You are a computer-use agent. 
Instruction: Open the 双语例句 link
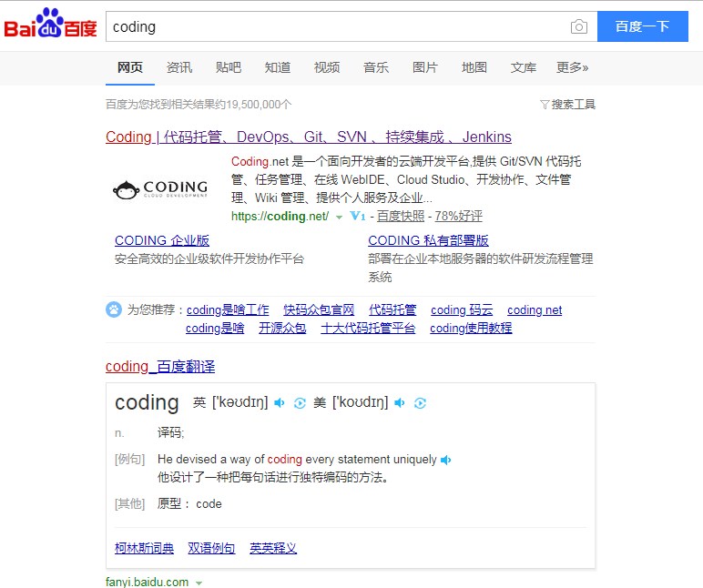(x=211, y=548)
